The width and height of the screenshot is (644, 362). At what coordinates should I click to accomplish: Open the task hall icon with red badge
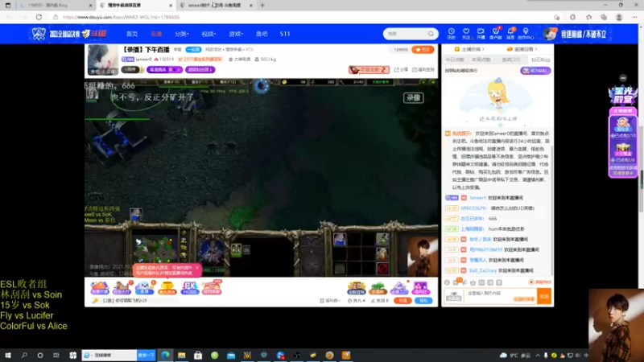(x=122, y=288)
